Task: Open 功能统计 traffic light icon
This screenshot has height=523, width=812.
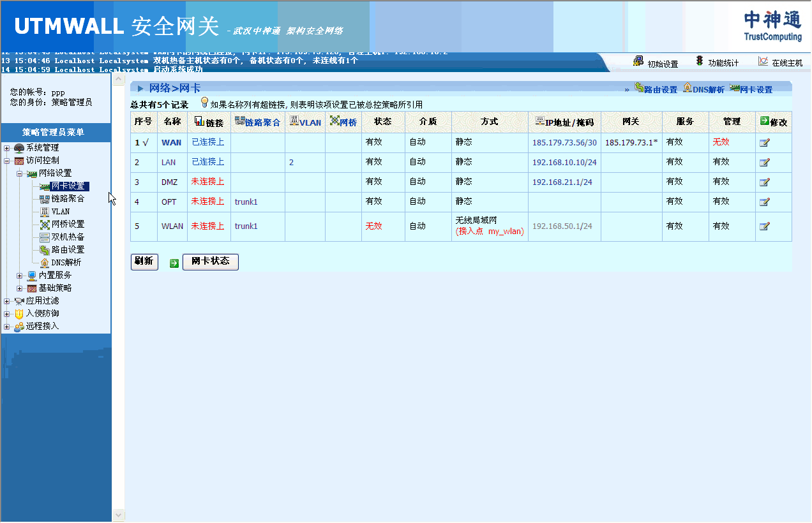Action: point(700,61)
